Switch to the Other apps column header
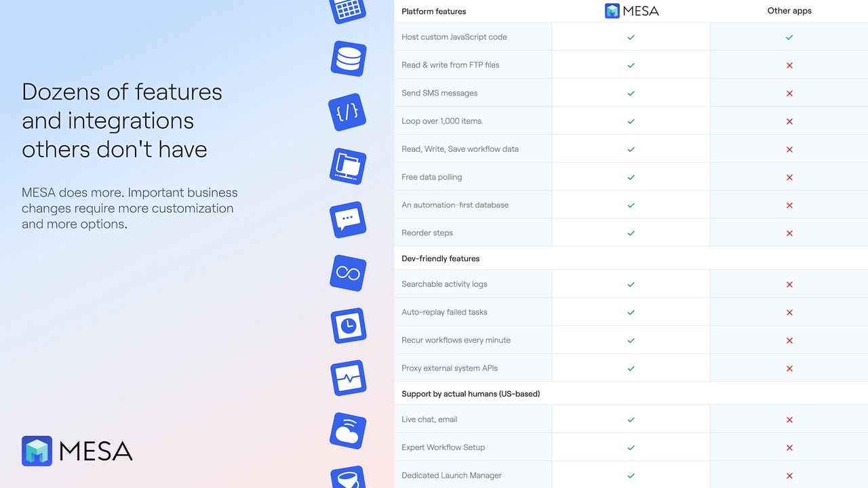The image size is (868, 488). (789, 11)
